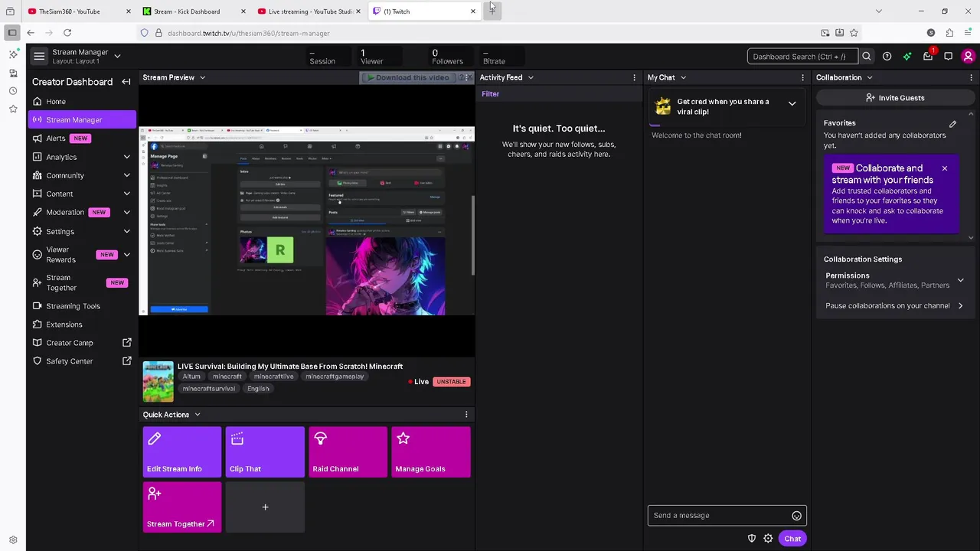Open My Chat panel three-dot menu
The height and width of the screenshot is (551, 980).
tap(802, 77)
